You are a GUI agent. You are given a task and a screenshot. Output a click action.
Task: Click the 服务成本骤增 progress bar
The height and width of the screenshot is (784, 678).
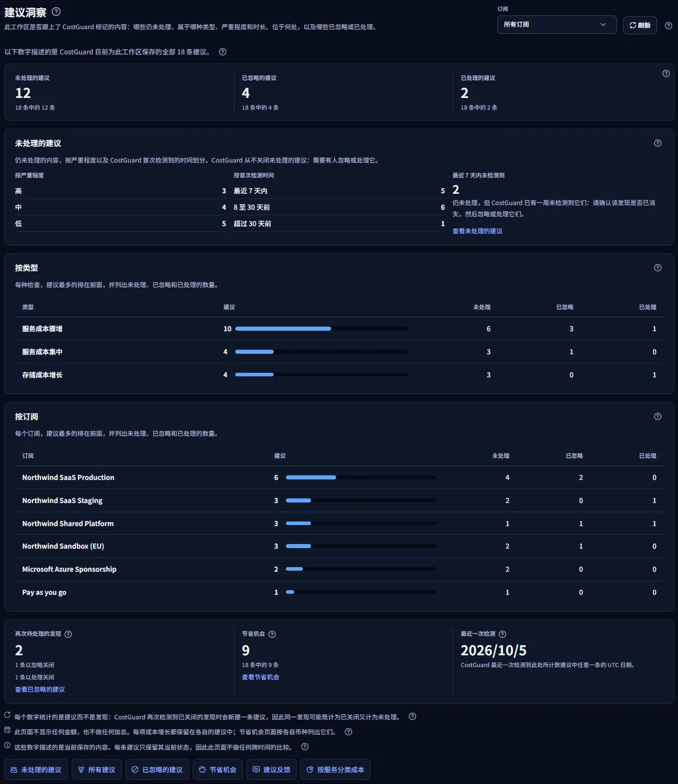pos(321,329)
